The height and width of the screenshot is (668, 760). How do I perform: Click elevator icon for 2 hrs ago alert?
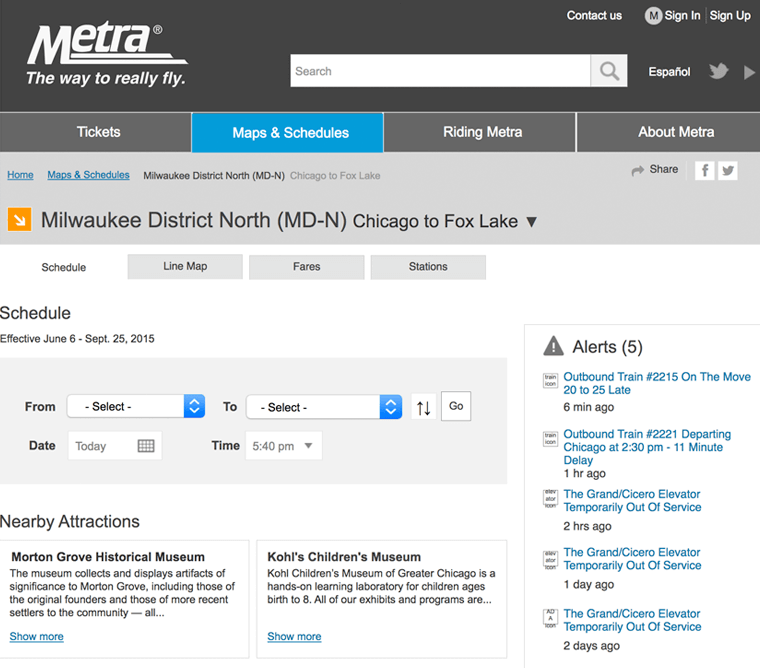(550, 498)
